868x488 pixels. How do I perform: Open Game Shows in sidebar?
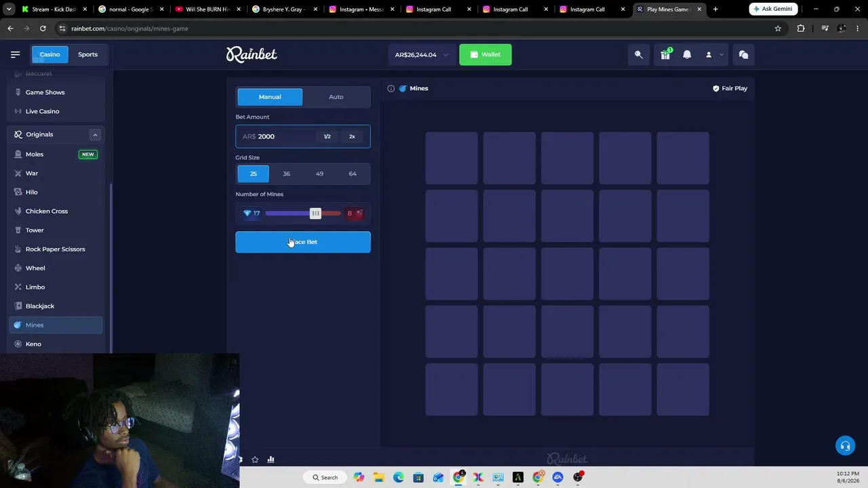click(56, 92)
